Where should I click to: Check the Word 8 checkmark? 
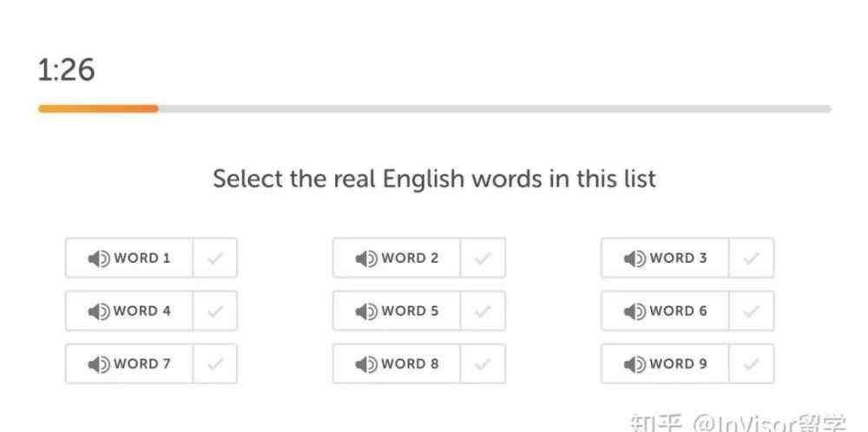click(x=483, y=363)
